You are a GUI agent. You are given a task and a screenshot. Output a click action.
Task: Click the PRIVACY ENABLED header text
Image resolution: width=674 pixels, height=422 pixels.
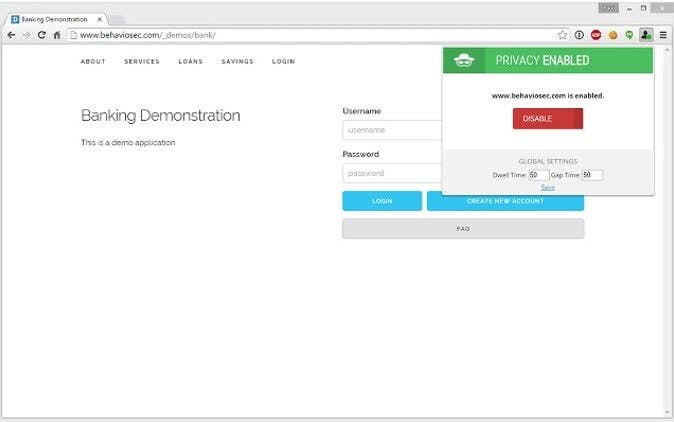pos(542,61)
